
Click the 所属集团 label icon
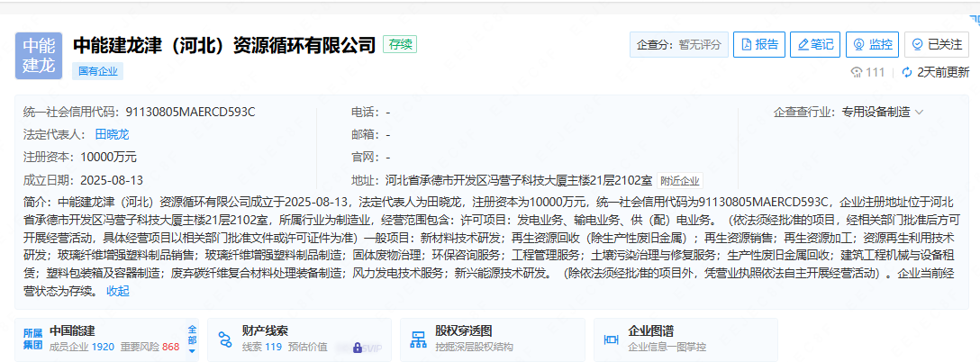click(x=33, y=339)
